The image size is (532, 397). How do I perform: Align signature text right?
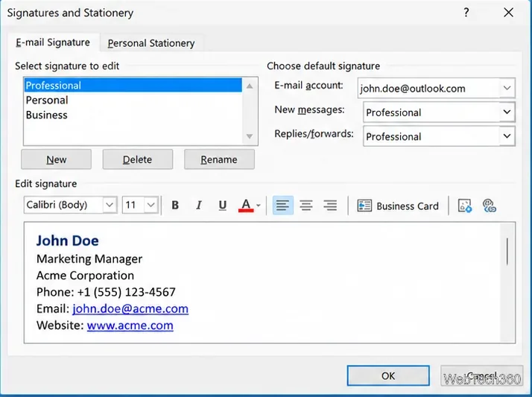tap(330, 205)
